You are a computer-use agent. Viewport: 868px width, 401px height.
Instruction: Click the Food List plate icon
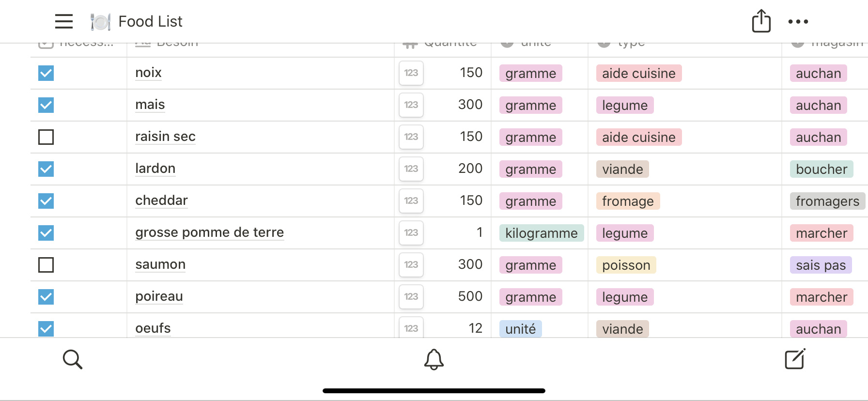[x=100, y=21]
